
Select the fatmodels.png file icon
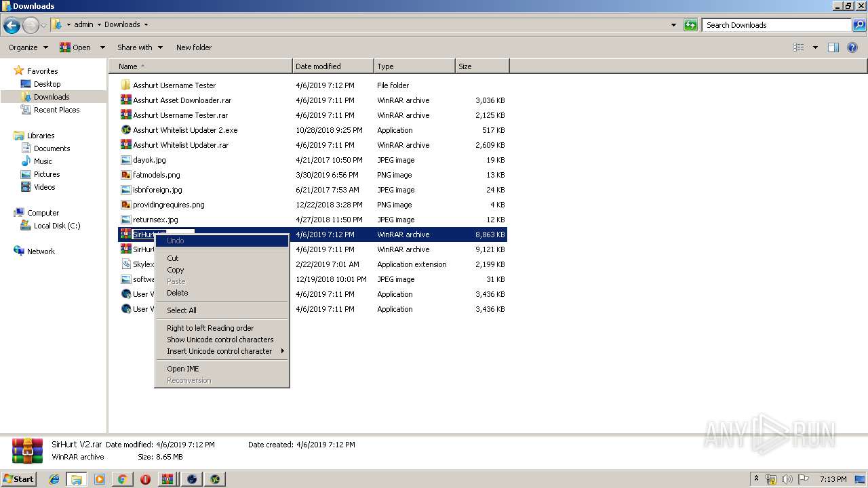(125, 175)
